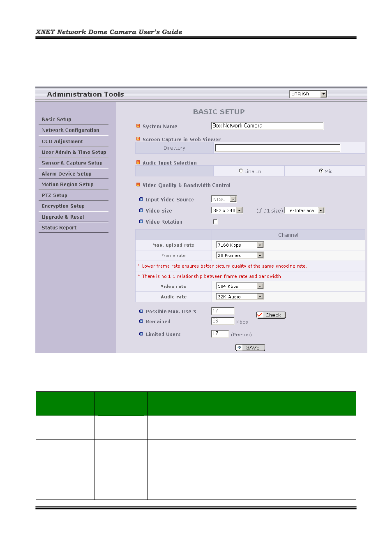
Task: Click the orange bullet icon beside System Name
Action: click(138, 126)
